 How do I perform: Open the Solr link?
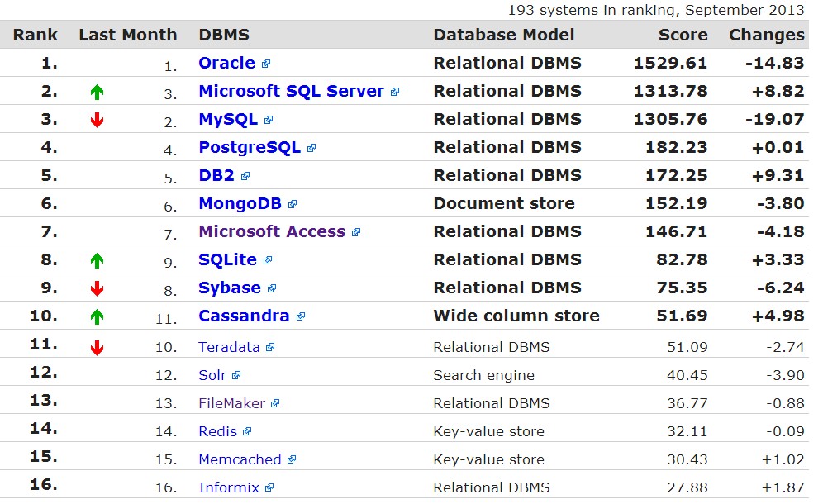(212, 375)
